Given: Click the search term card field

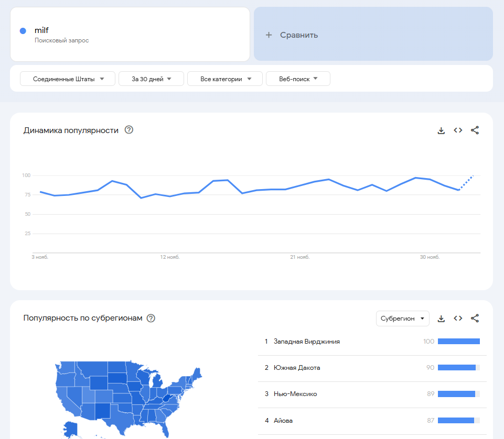Looking at the screenshot, I should pos(130,35).
